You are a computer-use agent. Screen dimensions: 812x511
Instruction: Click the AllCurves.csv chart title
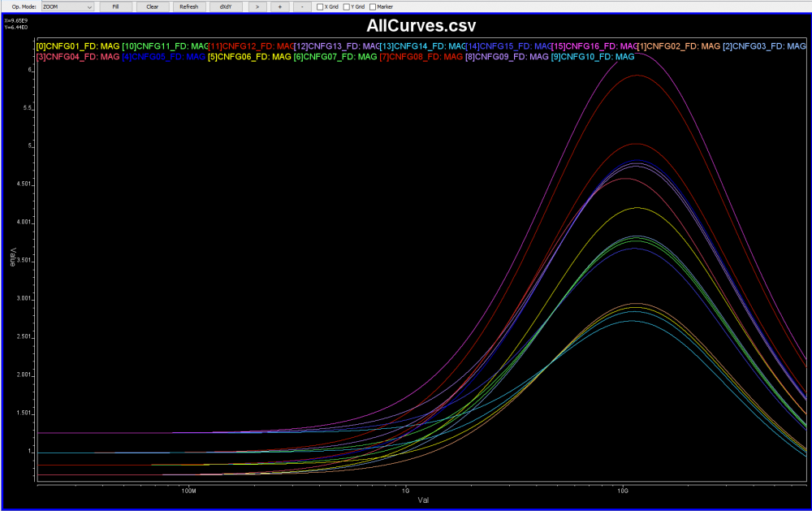421,27
